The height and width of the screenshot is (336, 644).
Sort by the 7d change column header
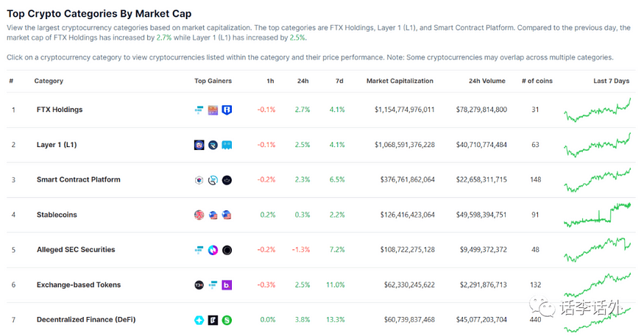coord(339,81)
